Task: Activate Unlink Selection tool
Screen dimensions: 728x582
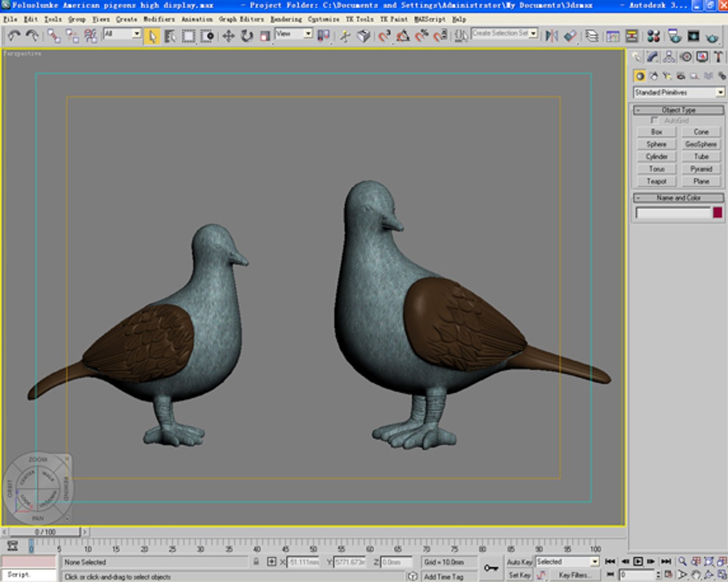Action: coord(72,36)
